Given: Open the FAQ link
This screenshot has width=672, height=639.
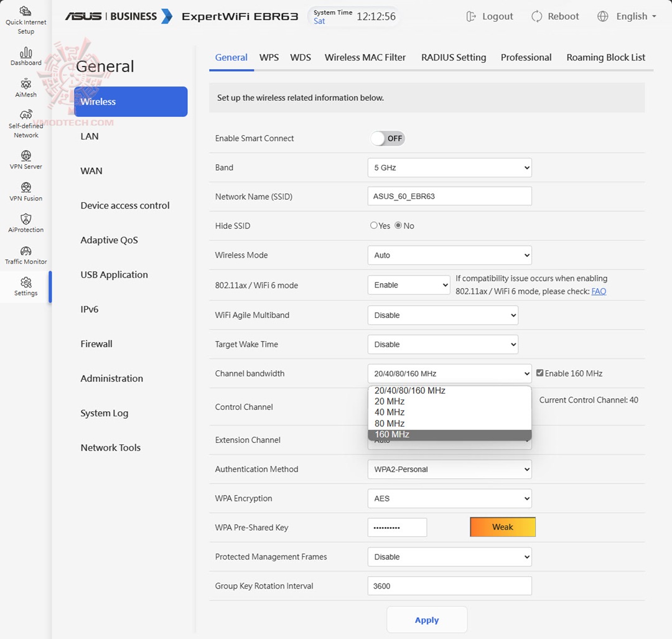Looking at the screenshot, I should [x=599, y=291].
